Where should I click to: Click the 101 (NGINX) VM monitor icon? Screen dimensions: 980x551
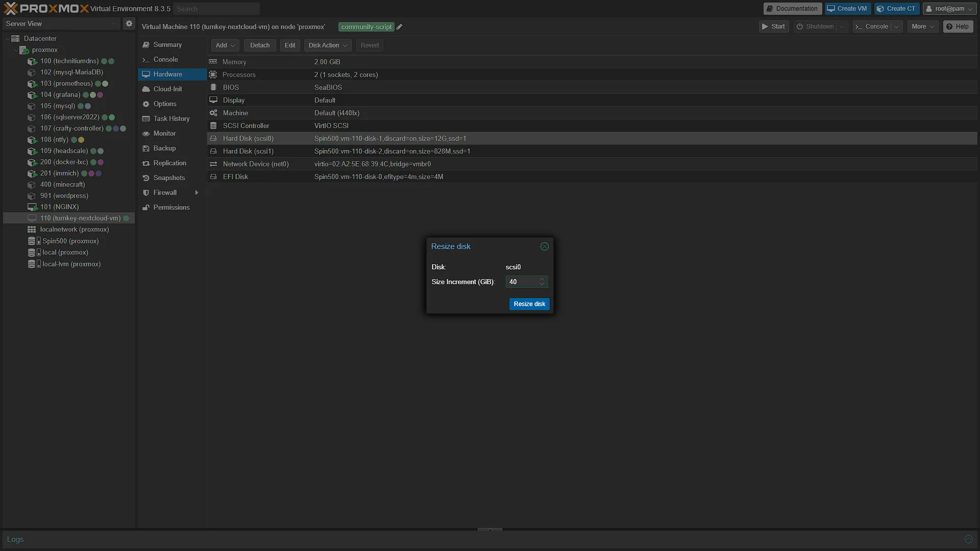click(x=32, y=207)
